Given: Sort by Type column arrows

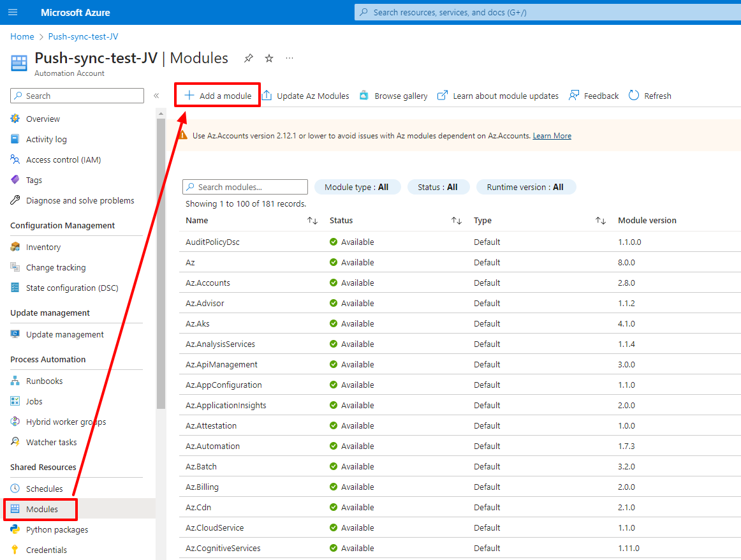Looking at the screenshot, I should [x=601, y=221].
